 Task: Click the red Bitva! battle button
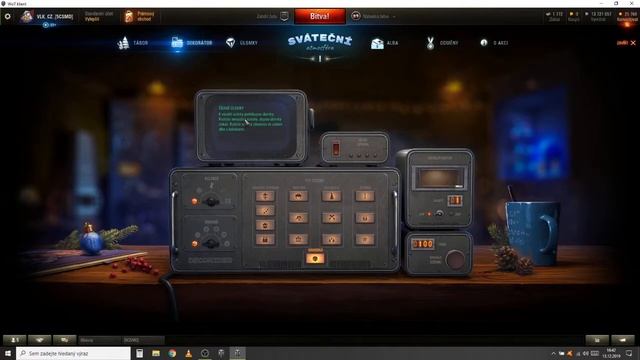pos(320,16)
